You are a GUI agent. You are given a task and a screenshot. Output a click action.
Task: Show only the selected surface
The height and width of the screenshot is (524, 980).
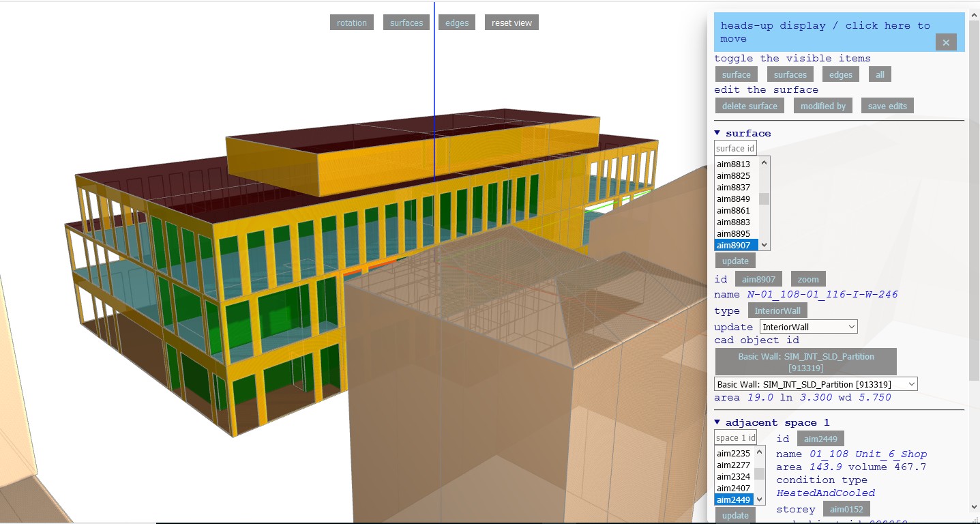[x=736, y=74]
